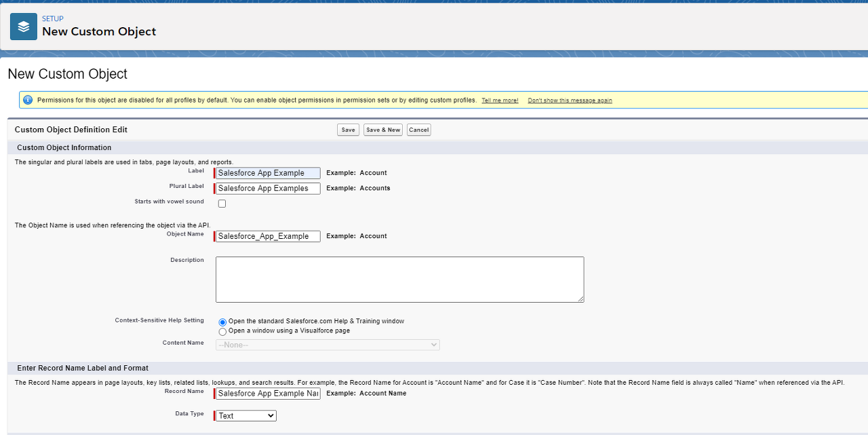Click the Save button
The image size is (868, 435).
coord(348,130)
